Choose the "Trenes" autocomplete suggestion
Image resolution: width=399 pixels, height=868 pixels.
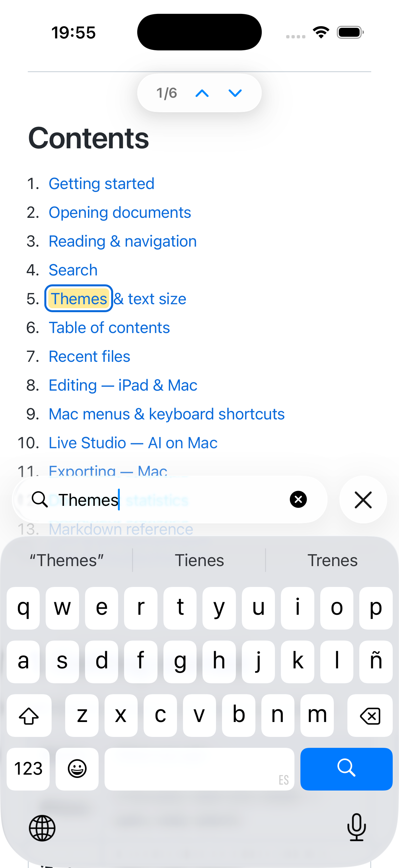point(332,560)
